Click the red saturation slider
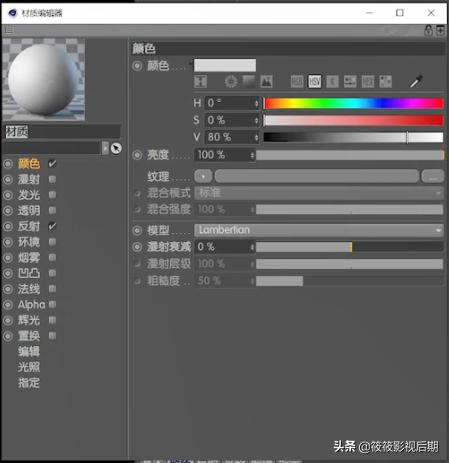The width and height of the screenshot is (449, 463). tap(353, 120)
